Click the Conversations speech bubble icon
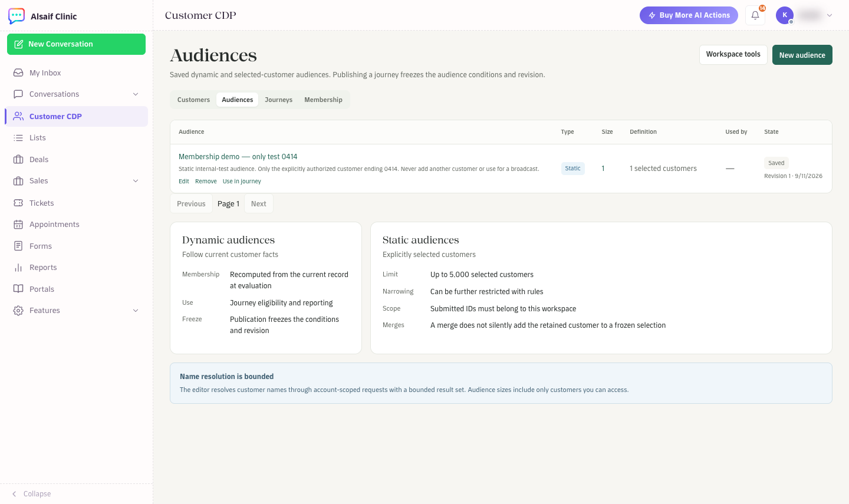849x504 pixels. [18, 94]
